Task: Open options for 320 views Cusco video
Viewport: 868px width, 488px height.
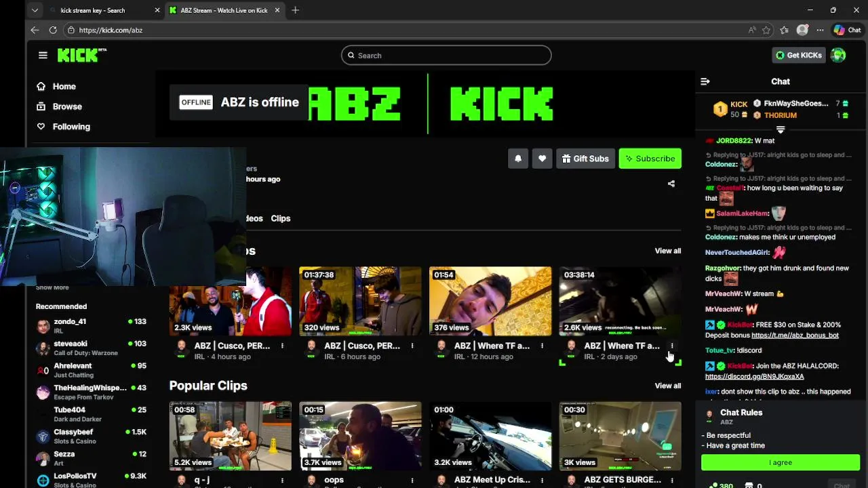Action: point(412,346)
